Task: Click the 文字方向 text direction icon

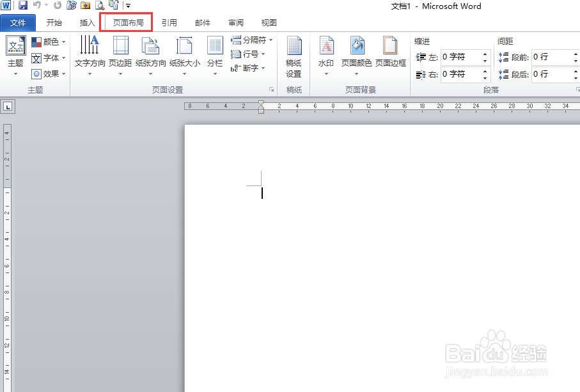Action: [x=90, y=45]
